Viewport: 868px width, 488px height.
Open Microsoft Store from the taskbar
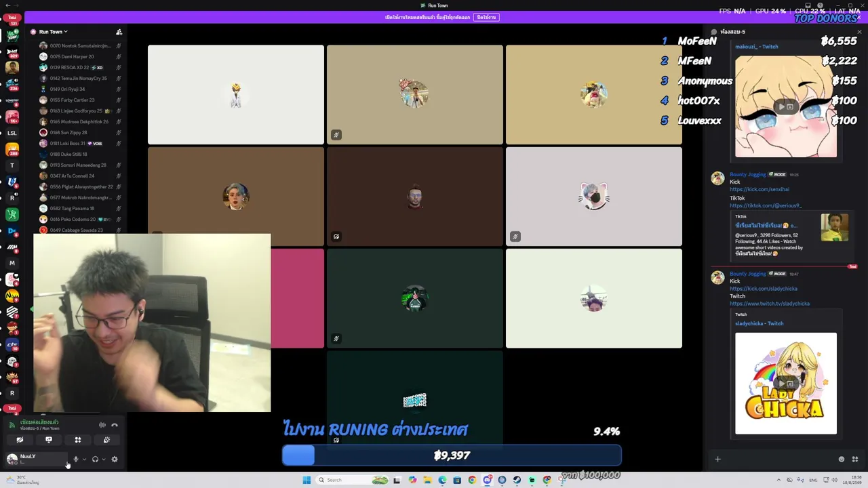coord(457,480)
